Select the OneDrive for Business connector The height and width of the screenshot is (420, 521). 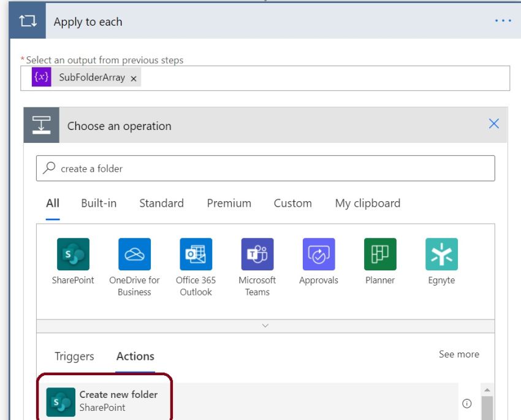tap(135, 254)
